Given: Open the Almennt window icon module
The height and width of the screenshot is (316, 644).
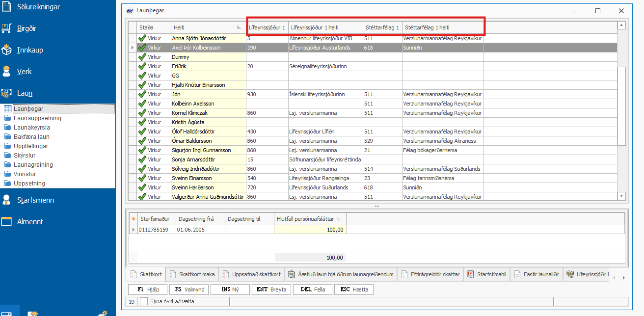Looking at the screenshot, I should 6,222.
